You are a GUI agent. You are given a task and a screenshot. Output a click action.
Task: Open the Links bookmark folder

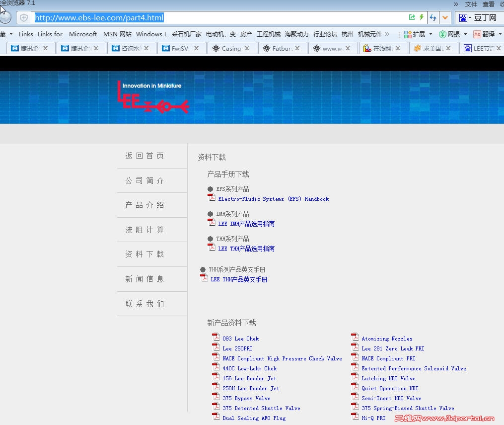[x=26, y=34]
